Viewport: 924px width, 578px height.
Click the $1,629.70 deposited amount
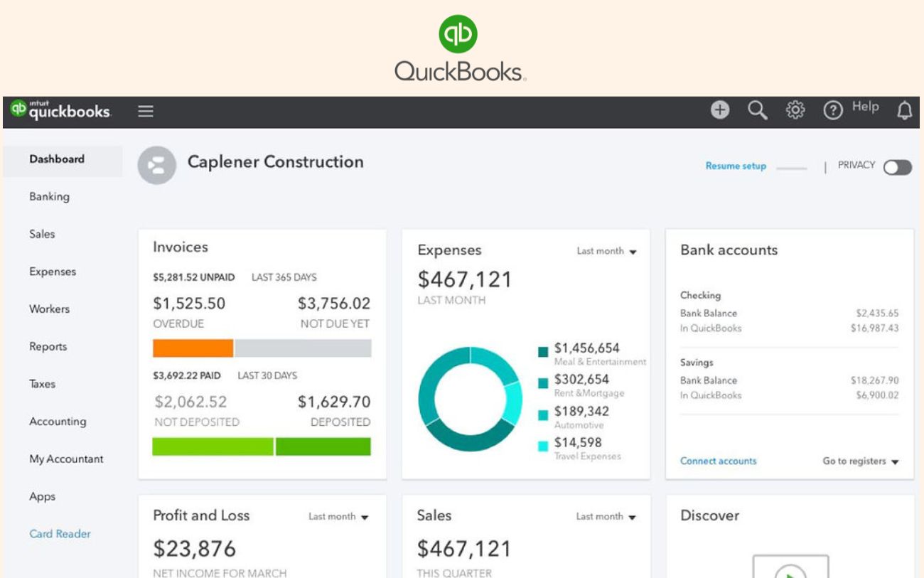(334, 402)
